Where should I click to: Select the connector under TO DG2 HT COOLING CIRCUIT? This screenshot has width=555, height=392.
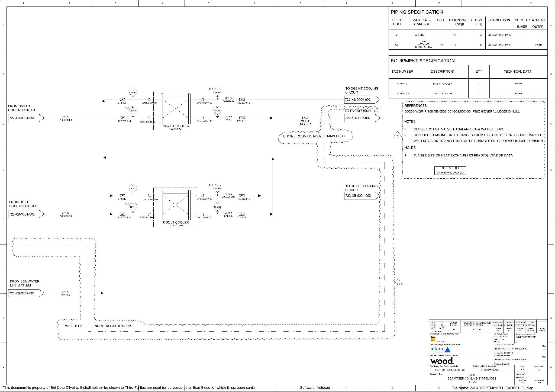click(x=362, y=99)
